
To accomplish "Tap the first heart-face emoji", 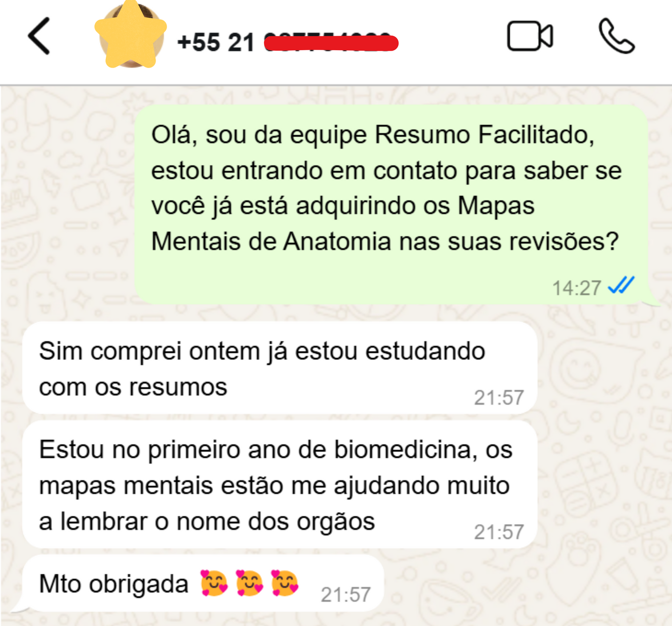I will coord(214,583).
